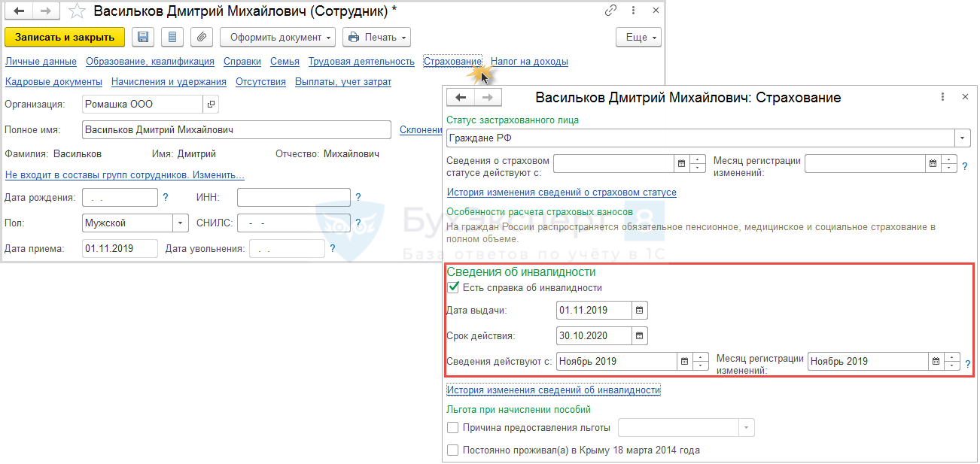
Task: Open calendar for Дата выдачи field
Action: pyautogui.click(x=639, y=310)
